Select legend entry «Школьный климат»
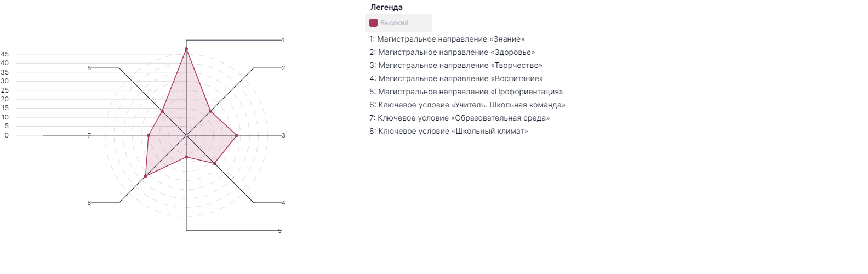868x274 pixels. tap(449, 132)
